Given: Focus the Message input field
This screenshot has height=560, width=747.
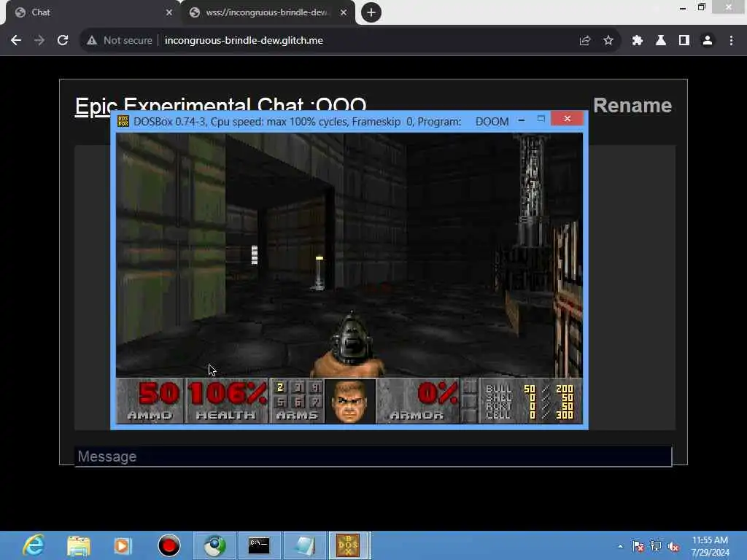Looking at the screenshot, I should (x=373, y=456).
